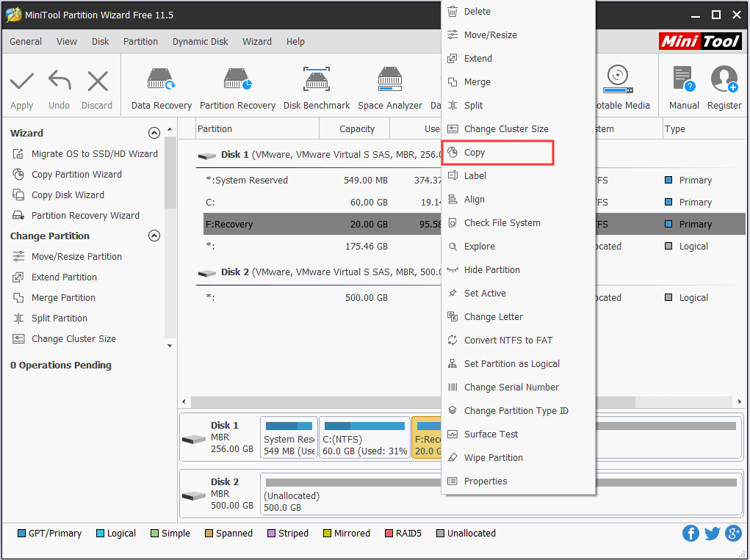
Task: Open the Wizard menu
Action: coord(257,42)
